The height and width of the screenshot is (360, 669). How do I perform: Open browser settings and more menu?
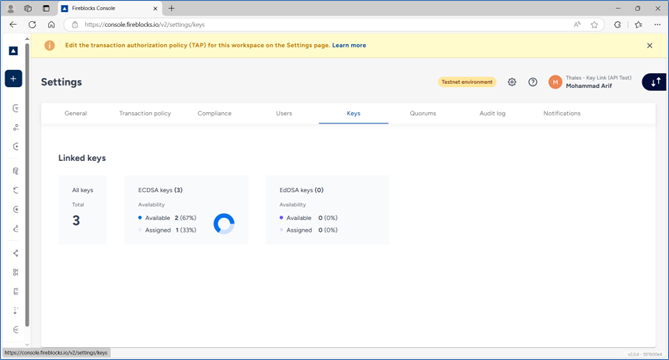tap(657, 25)
